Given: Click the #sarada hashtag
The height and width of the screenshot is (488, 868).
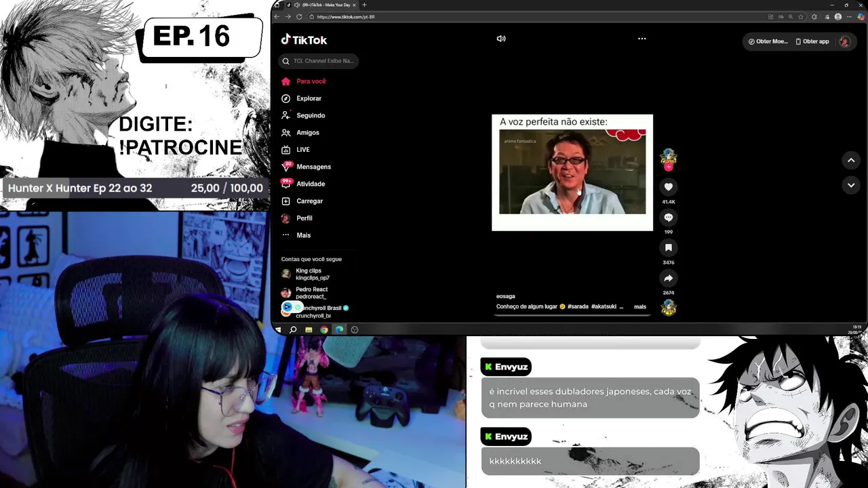Looking at the screenshot, I should tap(578, 306).
